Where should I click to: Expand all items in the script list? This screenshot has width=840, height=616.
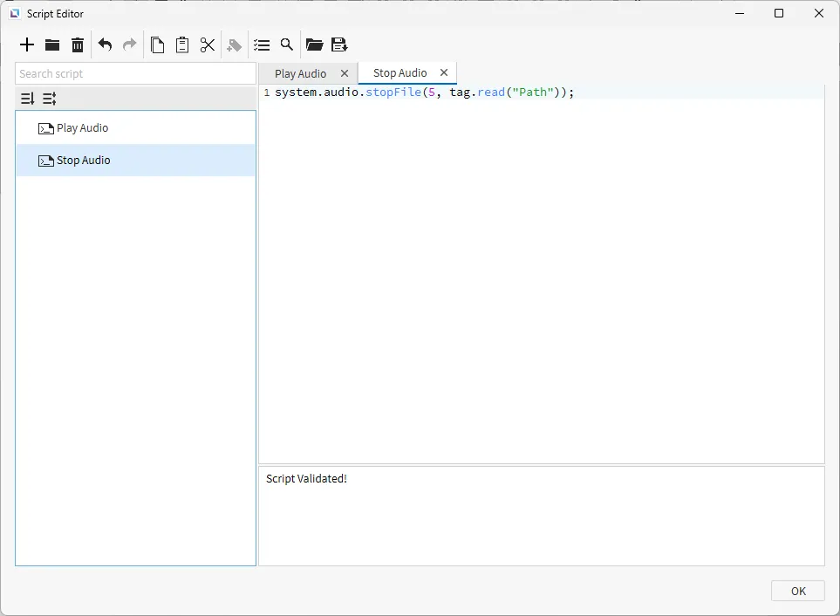click(27, 99)
